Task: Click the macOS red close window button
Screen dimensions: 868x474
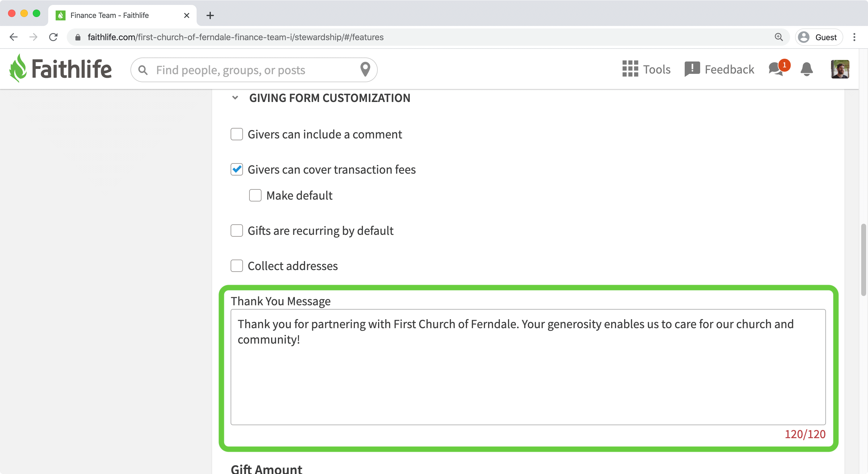Action: coord(12,14)
